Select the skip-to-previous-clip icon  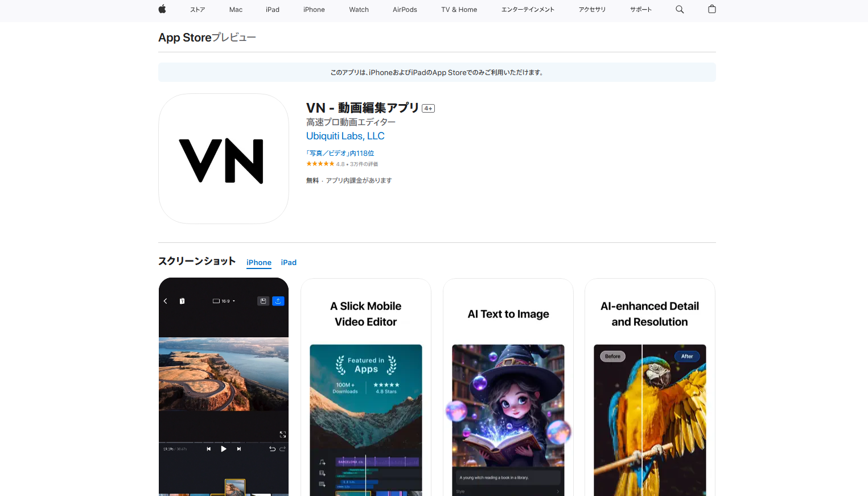[x=209, y=449]
